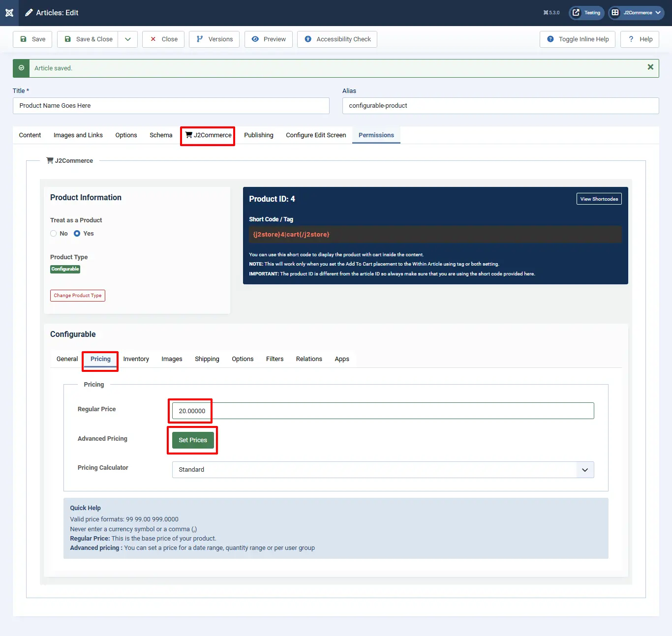Select the Permissions tab
This screenshot has width=672, height=636.
[x=376, y=135]
